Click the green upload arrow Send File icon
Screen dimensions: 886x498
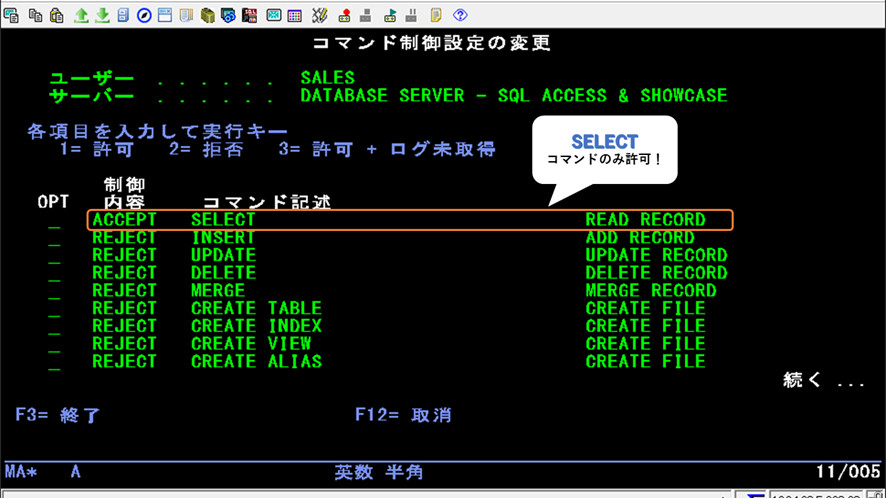[x=81, y=15]
